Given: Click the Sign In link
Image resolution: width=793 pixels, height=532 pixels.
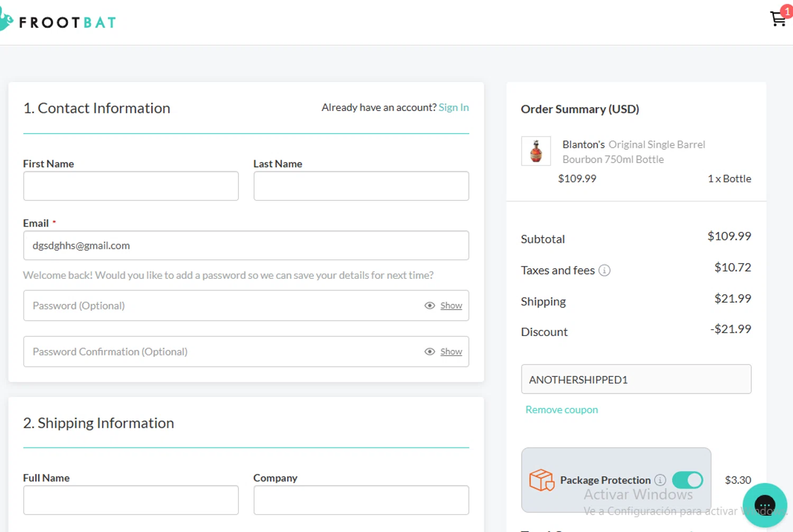Looking at the screenshot, I should click(x=454, y=107).
